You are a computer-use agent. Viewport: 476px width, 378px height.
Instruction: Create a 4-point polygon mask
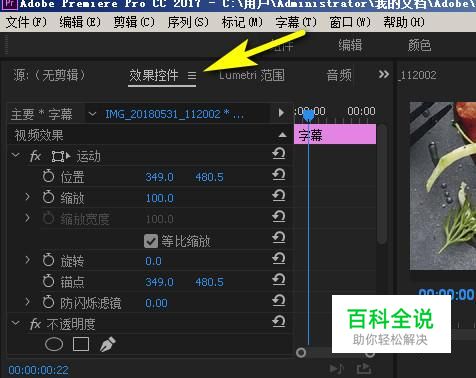81,344
